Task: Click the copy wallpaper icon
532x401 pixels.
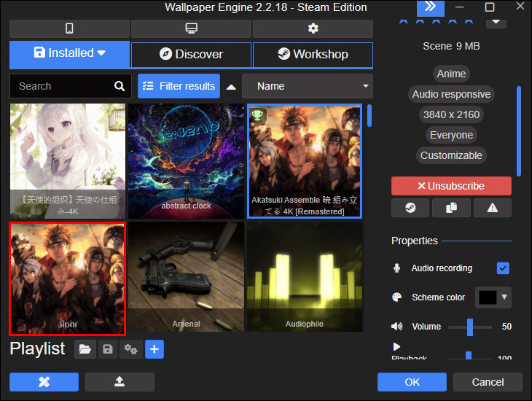Action: pyautogui.click(x=451, y=208)
